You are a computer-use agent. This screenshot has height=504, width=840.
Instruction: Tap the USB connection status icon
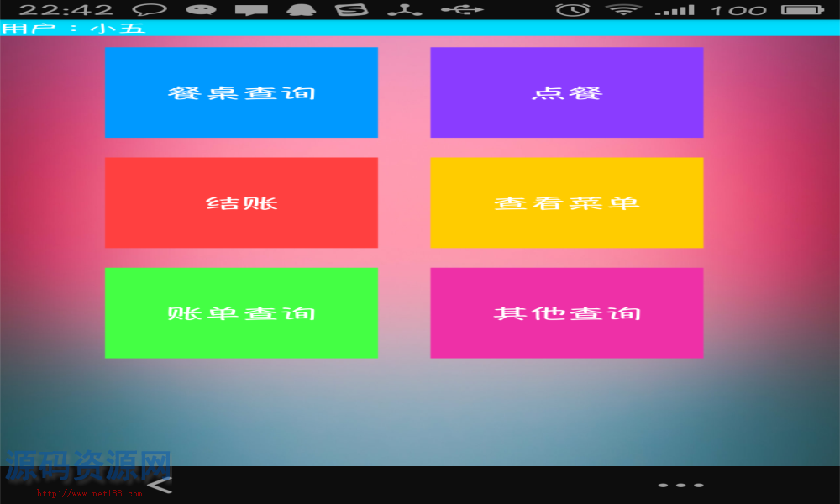click(x=462, y=10)
